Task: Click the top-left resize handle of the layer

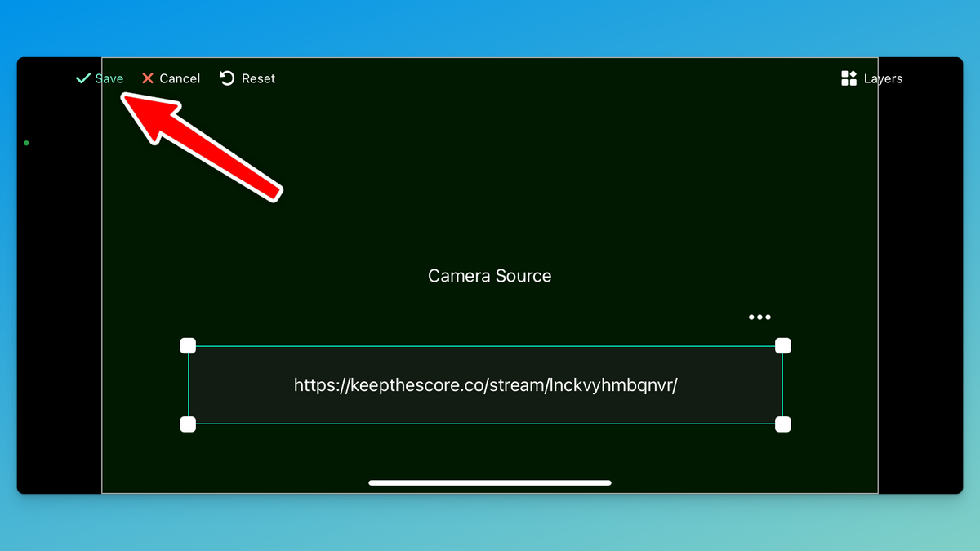Action: tap(188, 345)
